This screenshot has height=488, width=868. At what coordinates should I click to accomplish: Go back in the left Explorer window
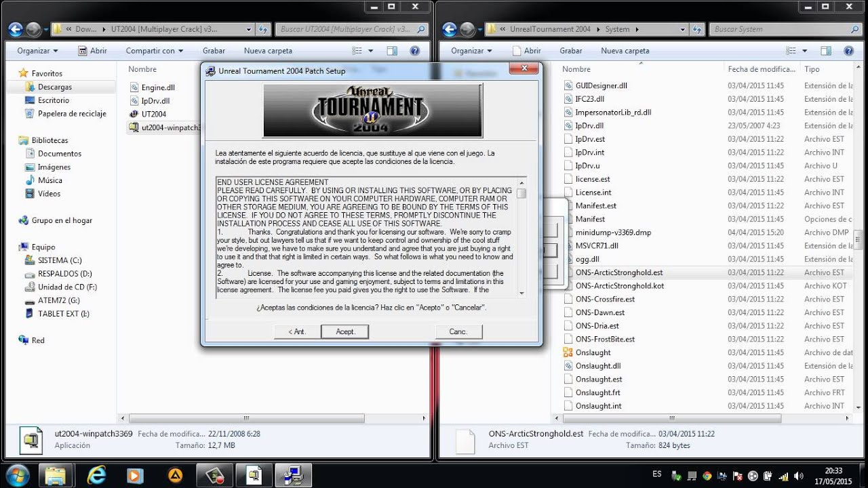(x=16, y=29)
